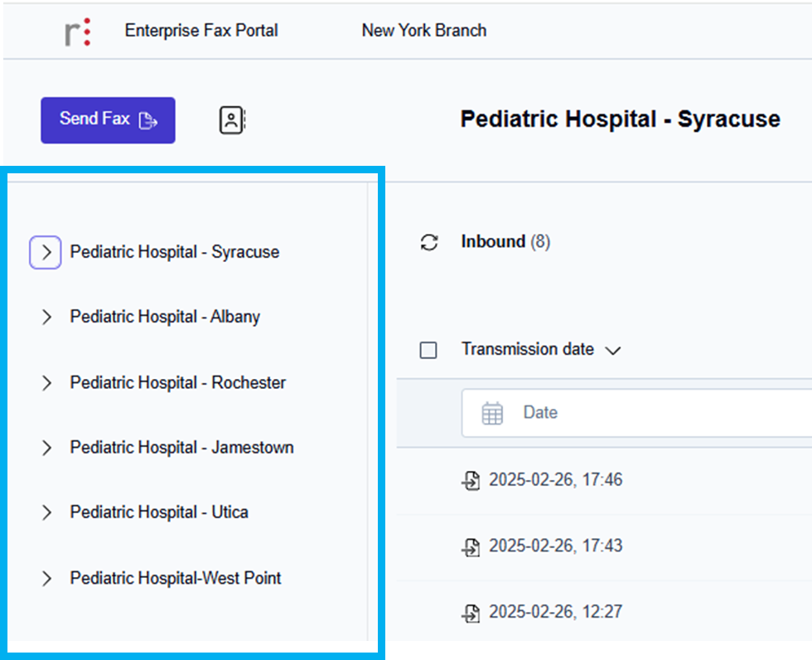Expand the Pediatric Hospital-West Point node
Screen dimensions: 812x660
click(x=46, y=579)
